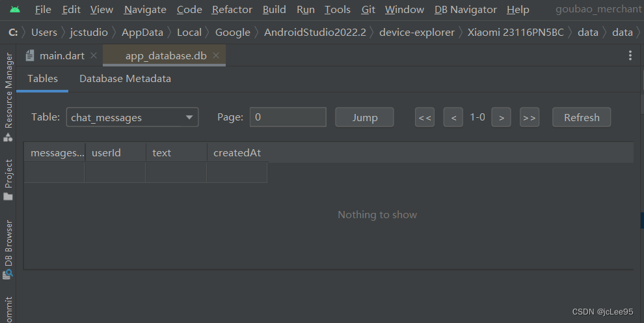Click the createdAt column header

237,153
